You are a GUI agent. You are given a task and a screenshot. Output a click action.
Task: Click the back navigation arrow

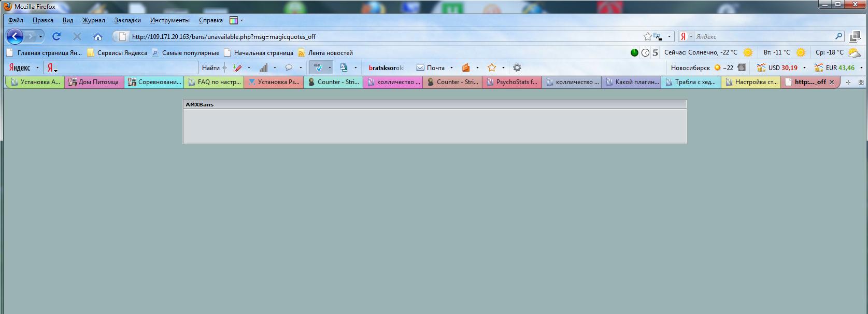(x=15, y=36)
